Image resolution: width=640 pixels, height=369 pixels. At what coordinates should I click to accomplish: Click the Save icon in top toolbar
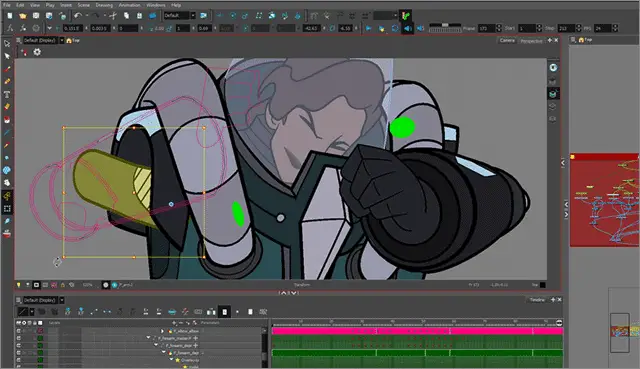[36, 16]
